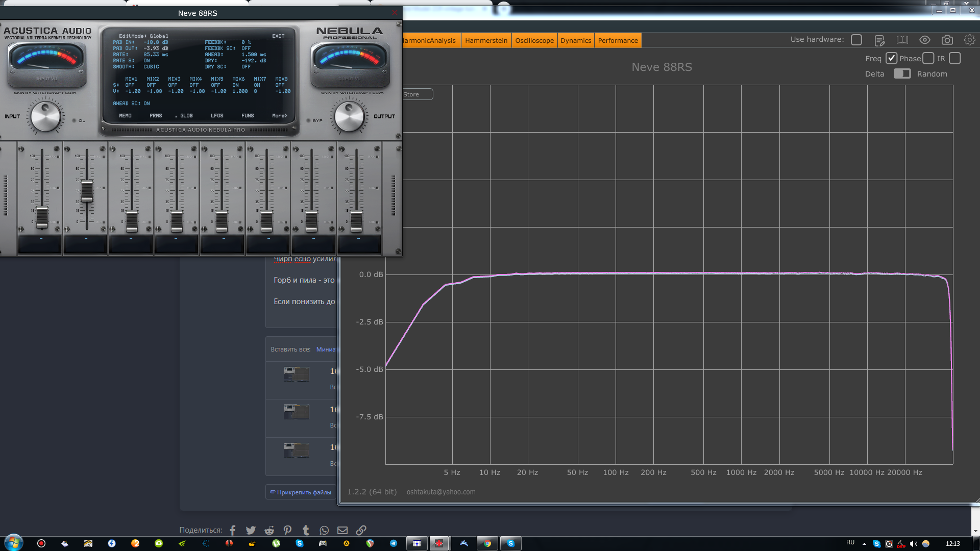Share the post on Tumblr
Image resolution: width=980 pixels, height=551 pixels.
pyautogui.click(x=306, y=530)
